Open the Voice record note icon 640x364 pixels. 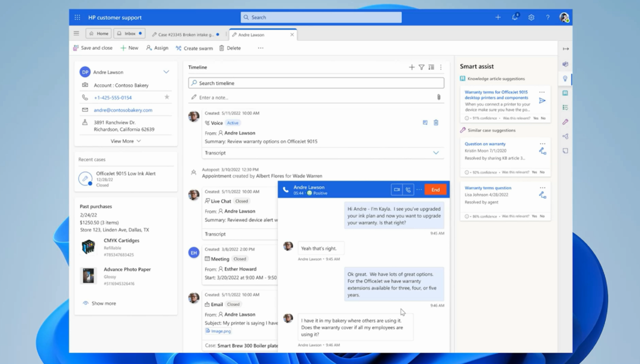(425, 123)
